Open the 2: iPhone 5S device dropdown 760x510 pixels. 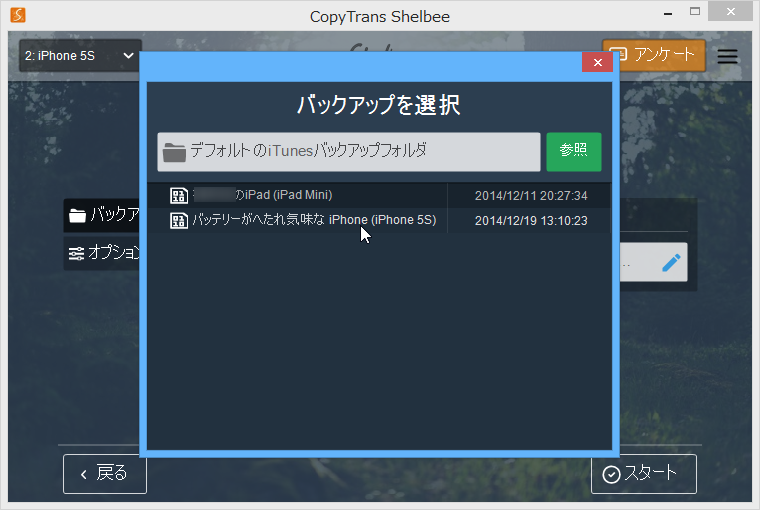[x=80, y=56]
